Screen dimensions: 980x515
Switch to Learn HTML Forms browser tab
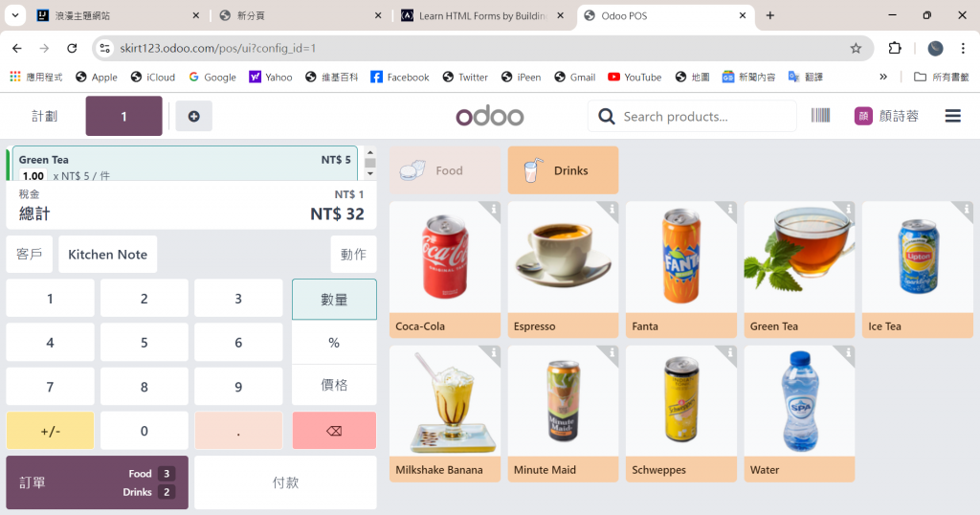[x=482, y=15]
